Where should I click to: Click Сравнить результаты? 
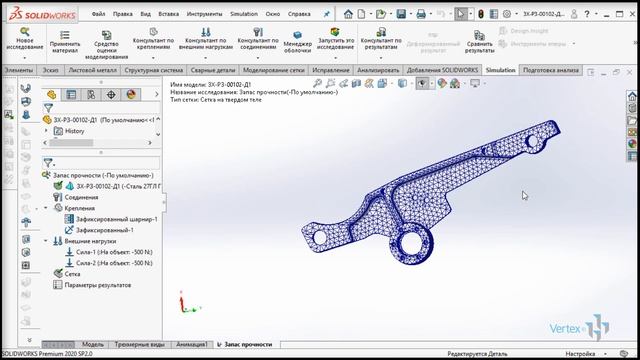(x=480, y=42)
